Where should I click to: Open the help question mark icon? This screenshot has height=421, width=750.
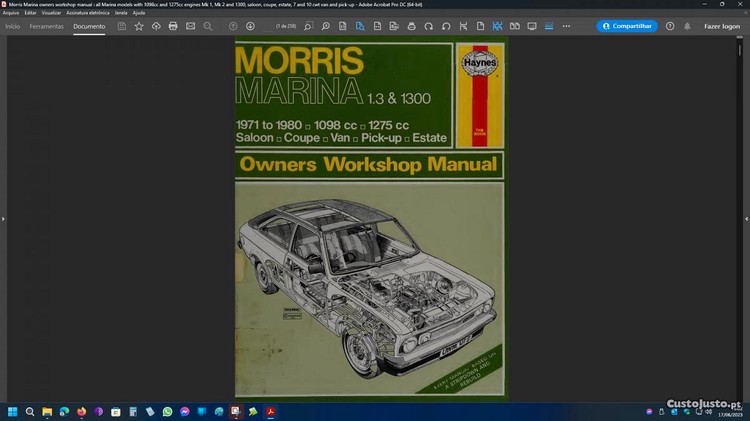(670, 26)
